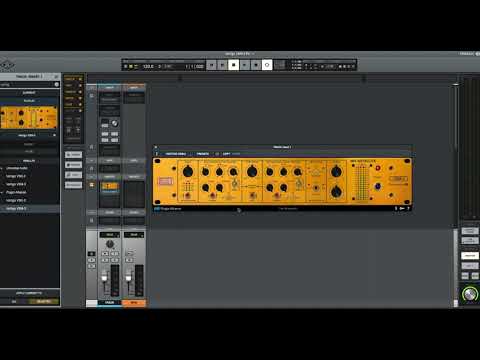480x360 pixels.
Task: Click the blue button below the red power button
Action: pyautogui.click(x=378, y=186)
